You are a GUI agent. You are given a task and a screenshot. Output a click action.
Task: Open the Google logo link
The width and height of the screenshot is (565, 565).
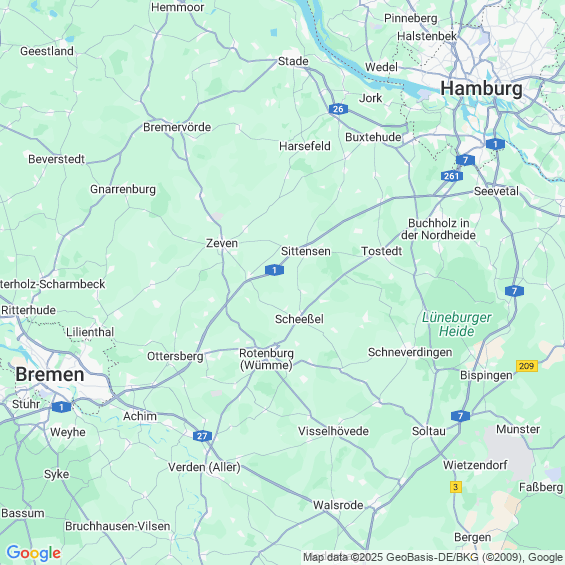tap(34, 553)
